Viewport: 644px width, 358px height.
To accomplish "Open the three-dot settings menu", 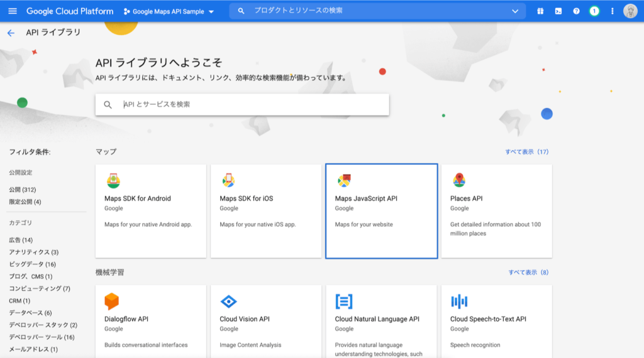I will click(612, 11).
